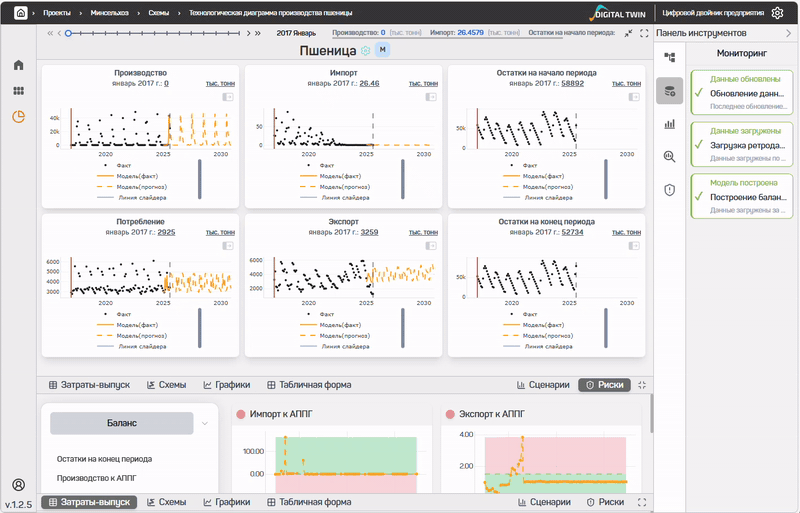The width and height of the screenshot is (800, 513).
Task: Open the grid modules icon in left sidebar
Action: (x=18, y=91)
